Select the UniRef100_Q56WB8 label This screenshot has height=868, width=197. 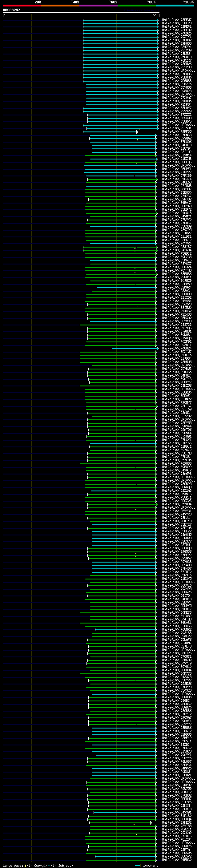(176, 81)
